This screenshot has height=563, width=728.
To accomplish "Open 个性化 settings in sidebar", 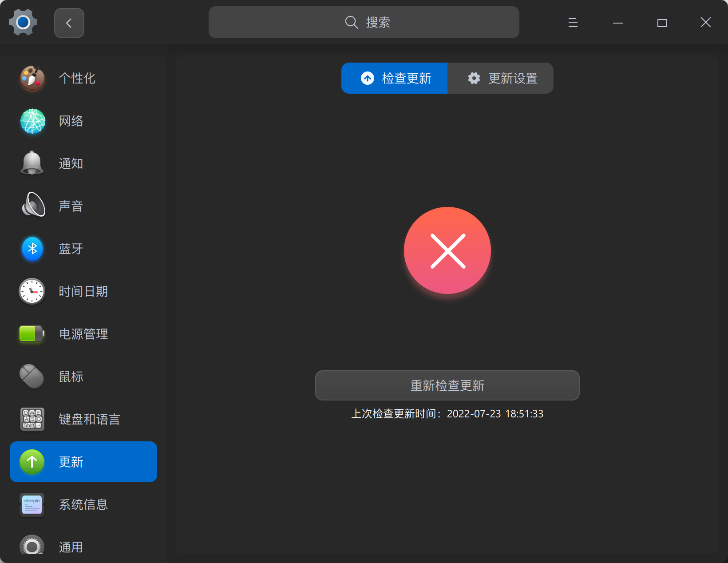I will 83,78.
